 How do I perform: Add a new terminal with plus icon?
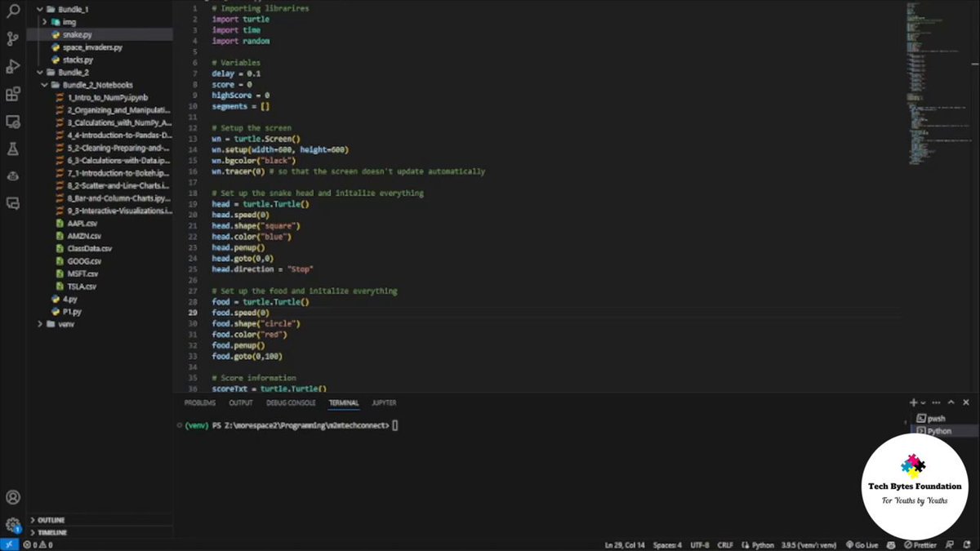tap(913, 402)
